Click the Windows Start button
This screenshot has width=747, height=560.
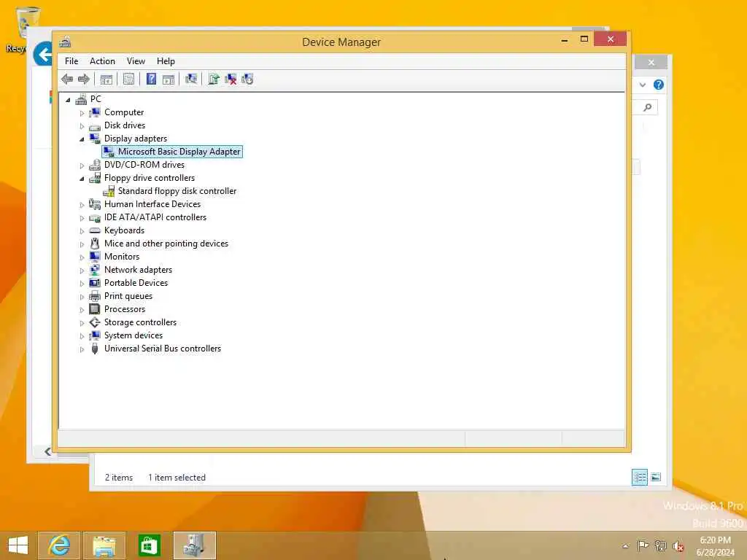pos(18,545)
